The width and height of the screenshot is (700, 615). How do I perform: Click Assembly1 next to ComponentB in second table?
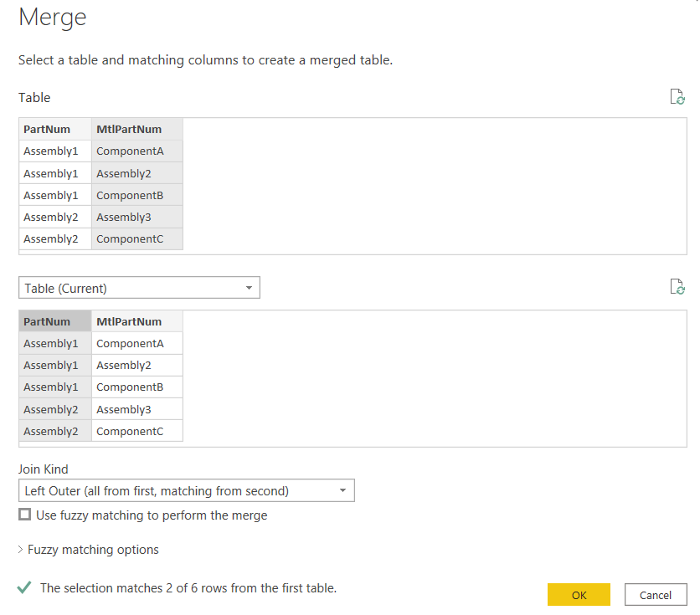(55, 387)
